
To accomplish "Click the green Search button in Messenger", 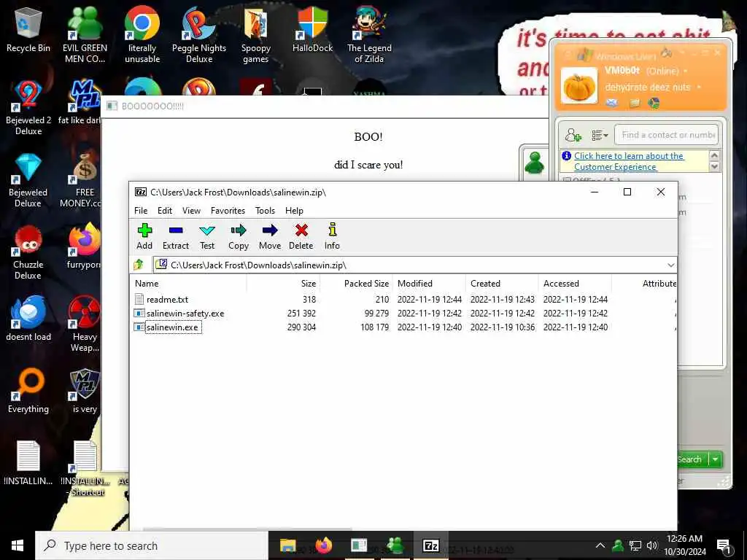I will (x=692, y=459).
